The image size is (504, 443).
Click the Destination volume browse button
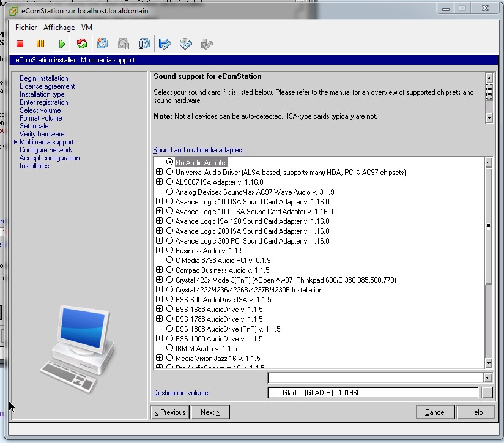click(487, 393)
